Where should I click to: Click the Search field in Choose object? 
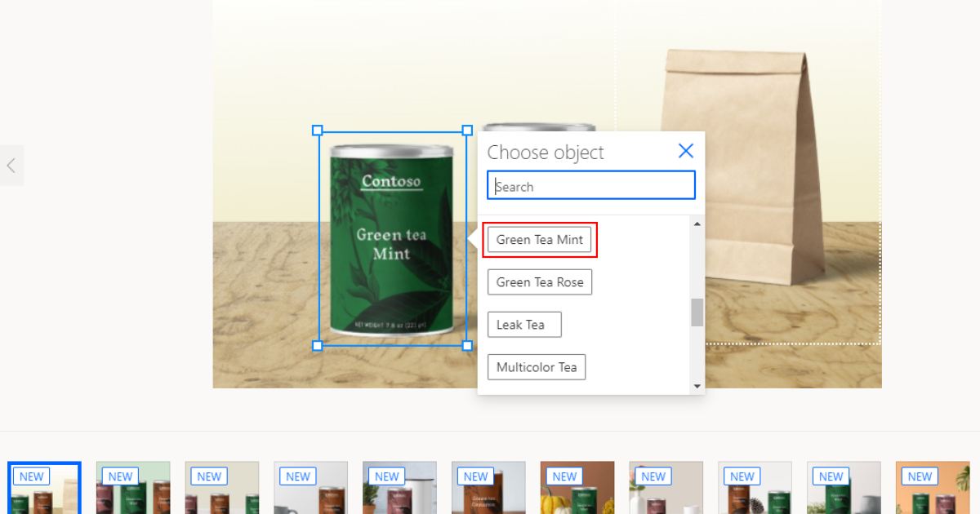pyautogui.click(x=591, y=186)
